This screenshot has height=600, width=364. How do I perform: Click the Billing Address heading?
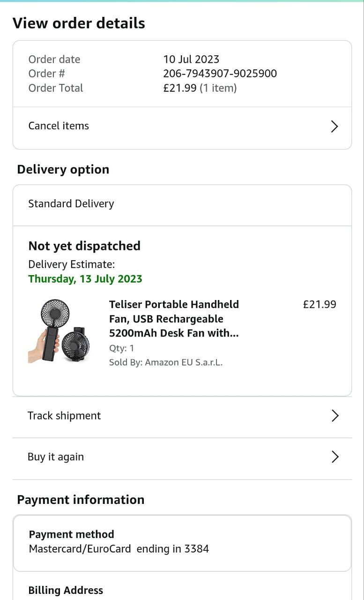66,590
